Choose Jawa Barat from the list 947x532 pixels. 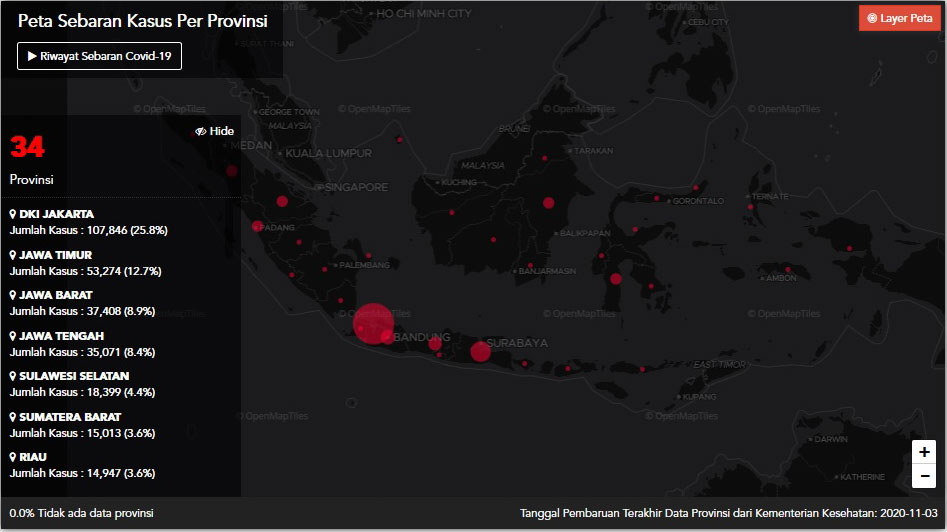55,295
